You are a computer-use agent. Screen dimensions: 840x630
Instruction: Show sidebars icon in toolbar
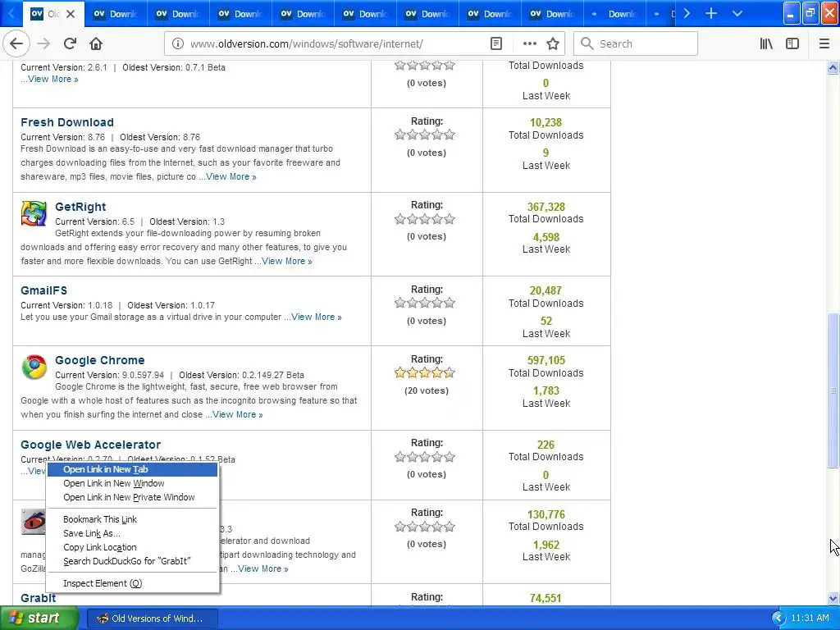[x=792, y=44]
